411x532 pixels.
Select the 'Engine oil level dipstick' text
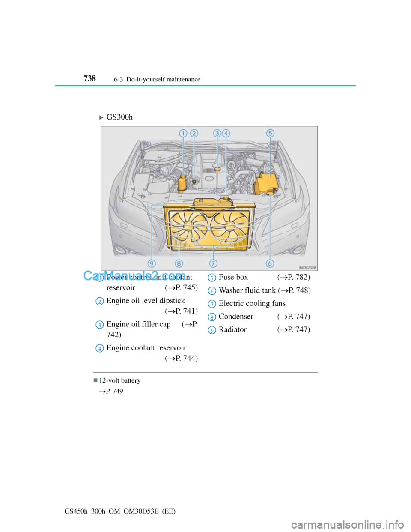pos(146,301)
